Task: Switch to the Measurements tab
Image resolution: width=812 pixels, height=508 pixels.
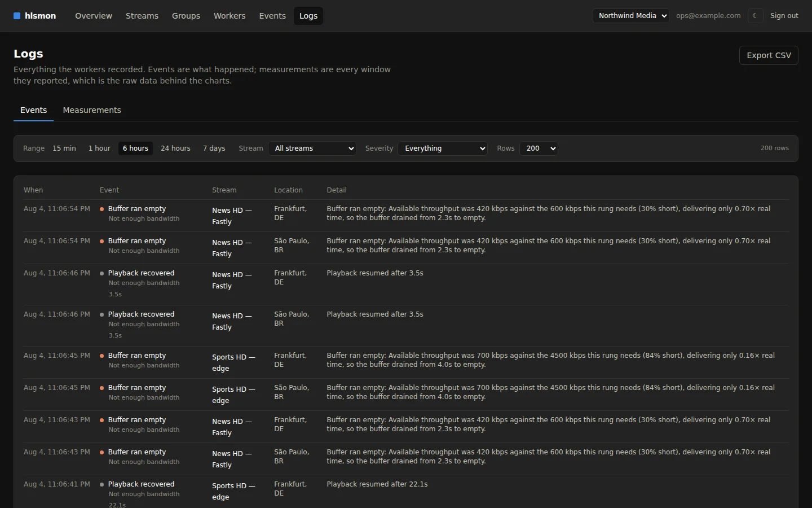Action: coord(92,110)
